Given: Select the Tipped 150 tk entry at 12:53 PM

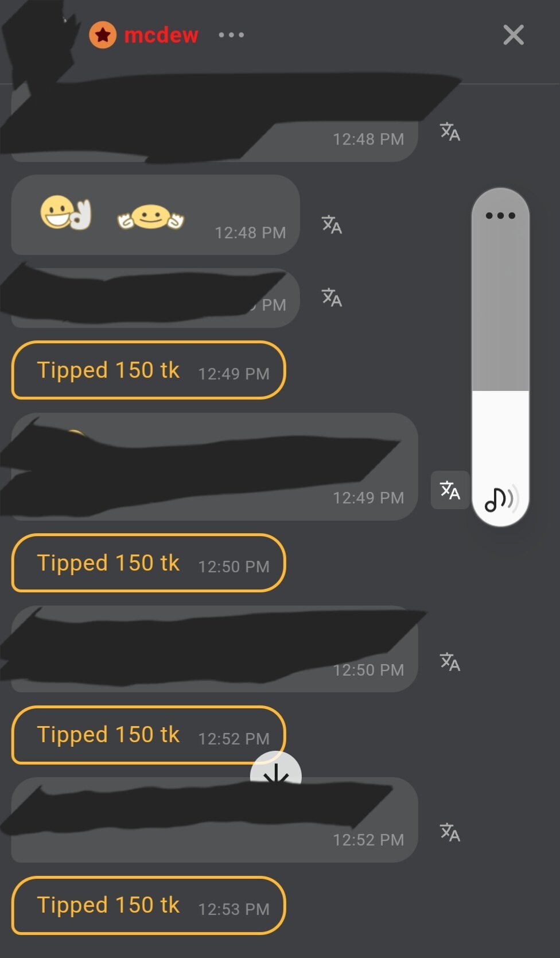Looking at the screenshot, I should point(149,905).
